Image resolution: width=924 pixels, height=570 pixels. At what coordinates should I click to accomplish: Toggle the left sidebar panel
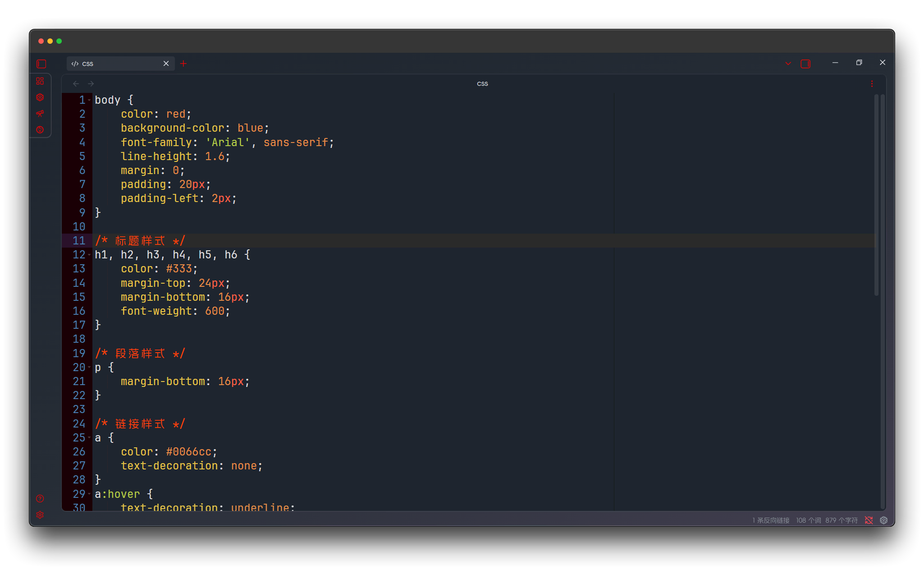click(41, 64)
